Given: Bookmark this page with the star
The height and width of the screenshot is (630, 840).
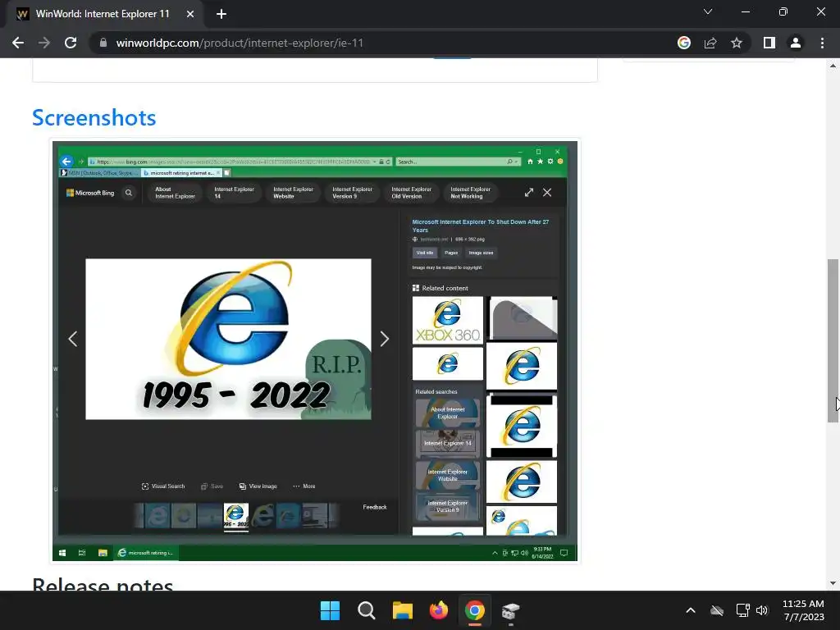Looking at the screenshot, I should 737,43.
